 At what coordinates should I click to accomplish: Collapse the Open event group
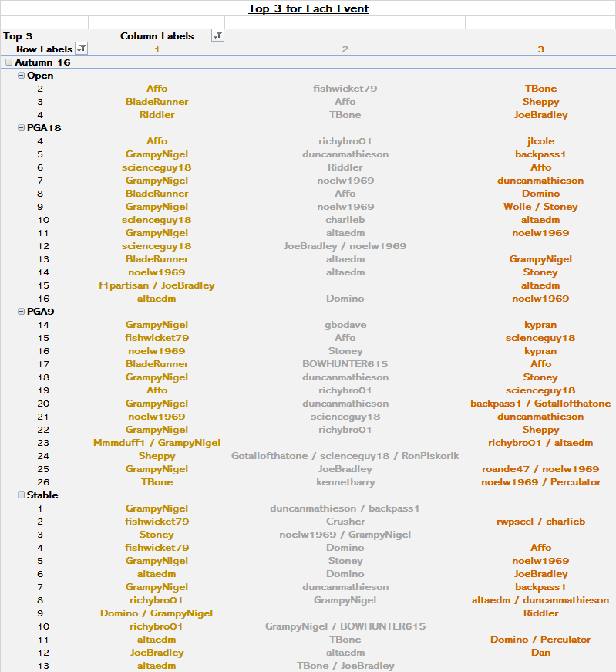click(x=21, y=76)
